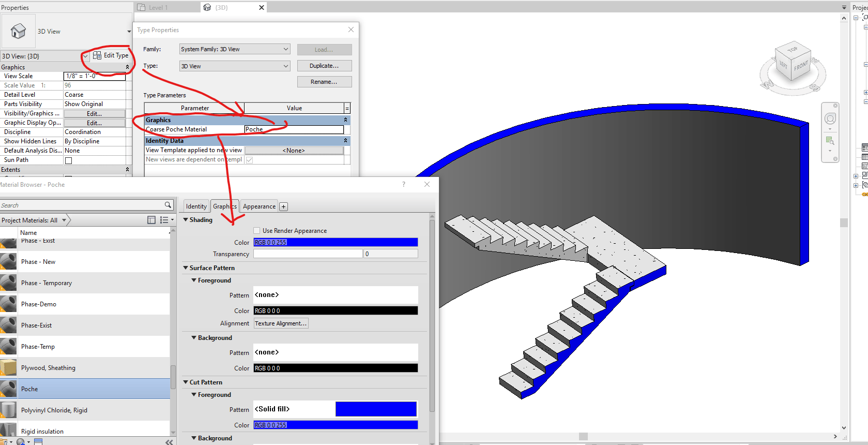Collapse the Identity Data group in Type Properties
Viewport: 868px width, 445px height.
click(345, 141)
